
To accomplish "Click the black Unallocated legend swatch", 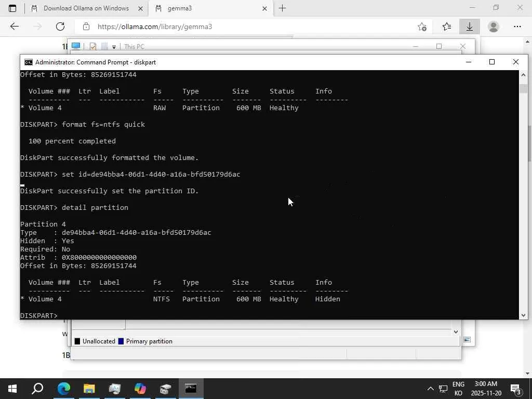I will [x=77, y=341].
